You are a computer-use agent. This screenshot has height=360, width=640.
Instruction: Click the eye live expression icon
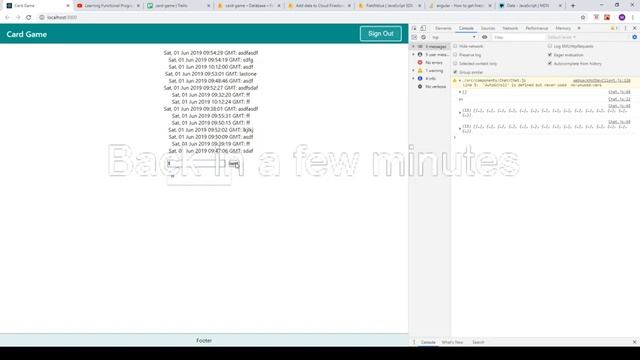(x=484, y=37)
